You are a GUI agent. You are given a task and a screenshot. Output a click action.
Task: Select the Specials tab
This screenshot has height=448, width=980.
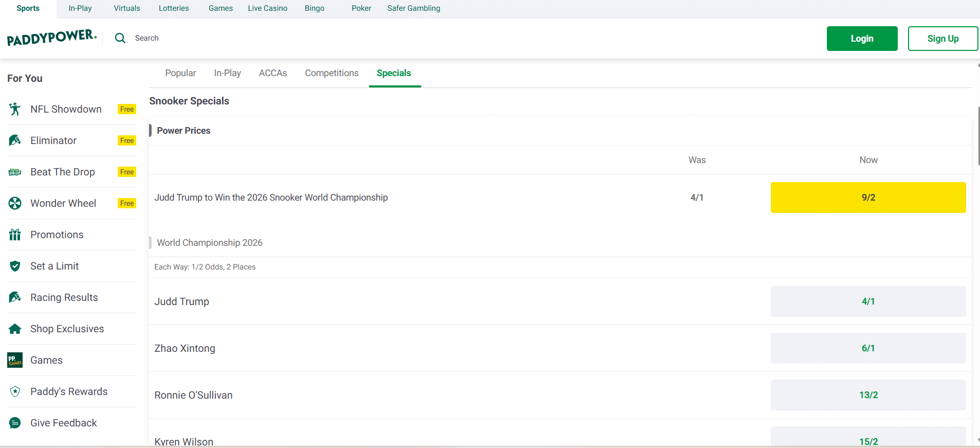[394, 73]
